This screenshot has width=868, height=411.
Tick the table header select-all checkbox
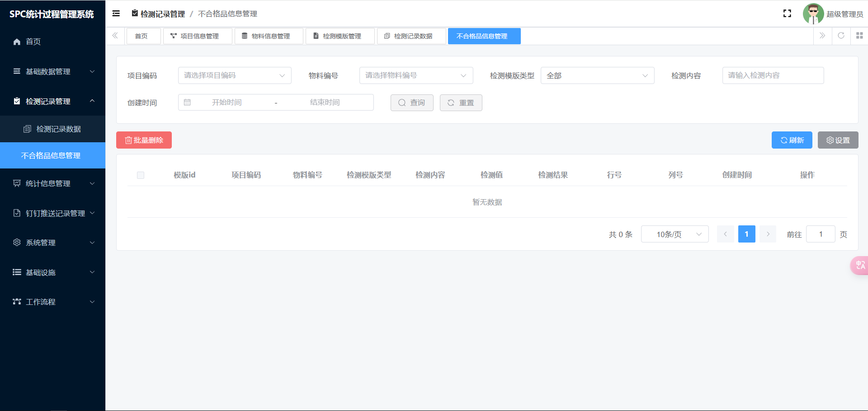tap(141, 175)
